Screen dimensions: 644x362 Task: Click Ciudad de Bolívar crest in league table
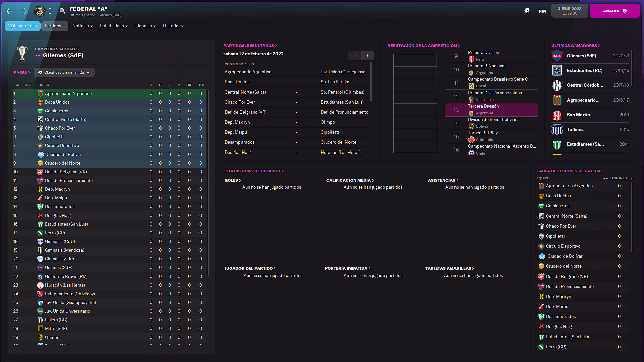click(x=41, y=154)
